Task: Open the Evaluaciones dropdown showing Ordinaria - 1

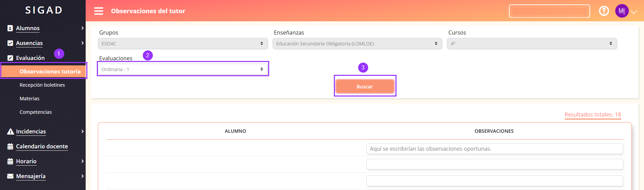Action: 183,69
